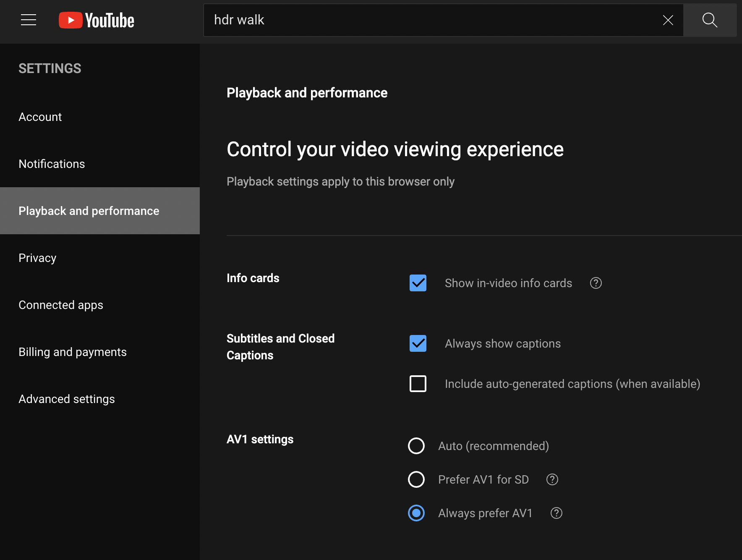This screenshot has height=560, width=742.
Task: Go to Notifications settings
Action: coord(52,164)
